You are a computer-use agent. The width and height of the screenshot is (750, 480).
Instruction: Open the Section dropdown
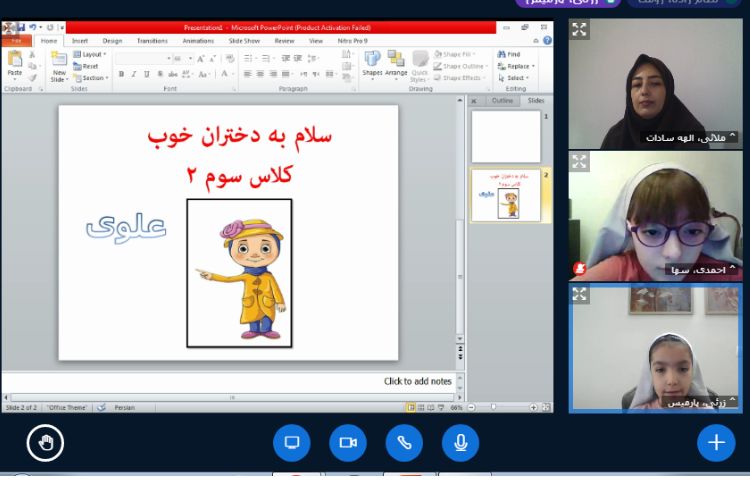(x=91, y=77)
